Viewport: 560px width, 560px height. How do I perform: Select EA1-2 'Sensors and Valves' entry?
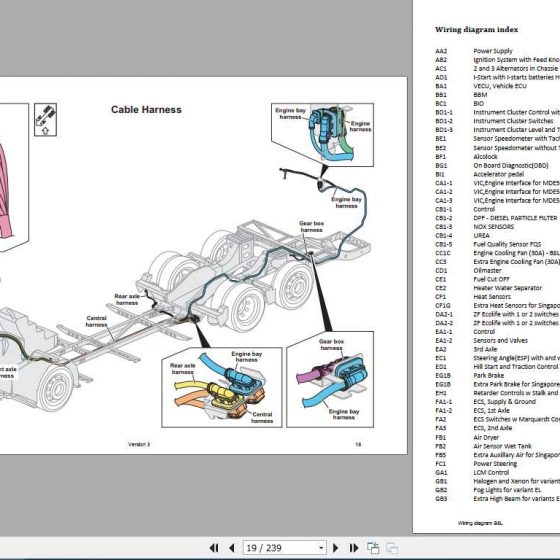pos(481,340)
